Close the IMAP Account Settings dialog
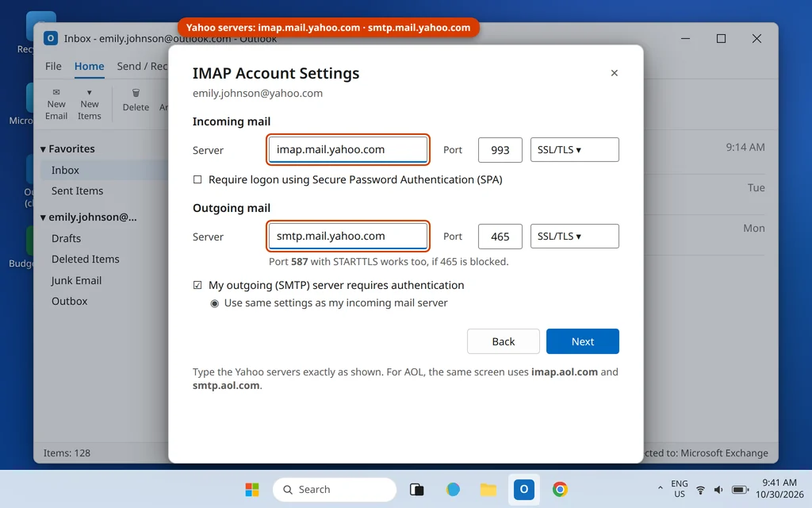Image resolution: width=812 pixels, height=508 pixels. (x=615, y=73)
